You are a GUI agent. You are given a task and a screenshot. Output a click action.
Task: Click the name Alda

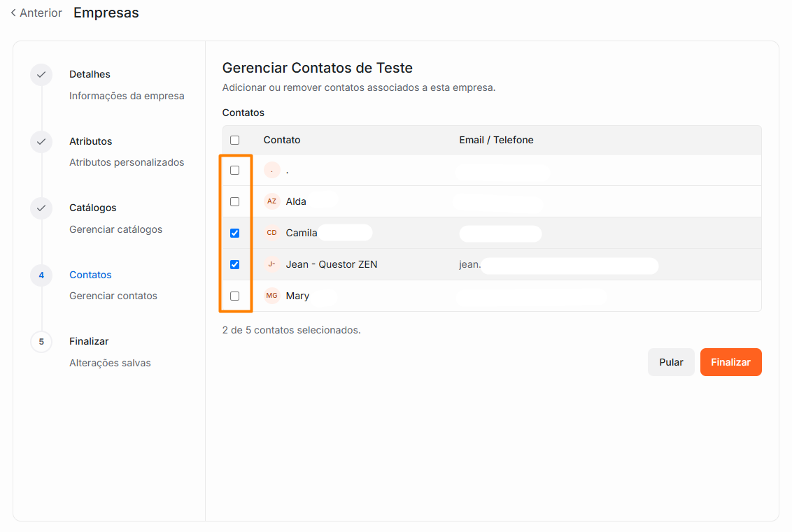tap(296, 201)
